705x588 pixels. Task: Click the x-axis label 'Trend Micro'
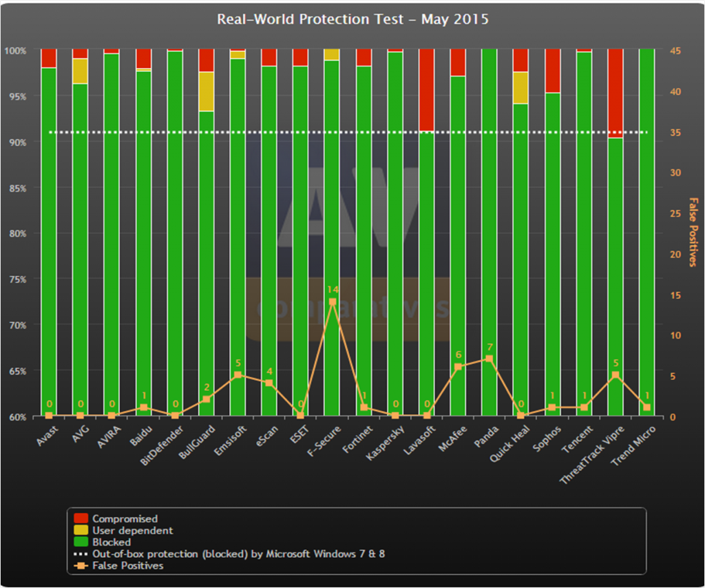pyautogui.click(x=633, y=445)
